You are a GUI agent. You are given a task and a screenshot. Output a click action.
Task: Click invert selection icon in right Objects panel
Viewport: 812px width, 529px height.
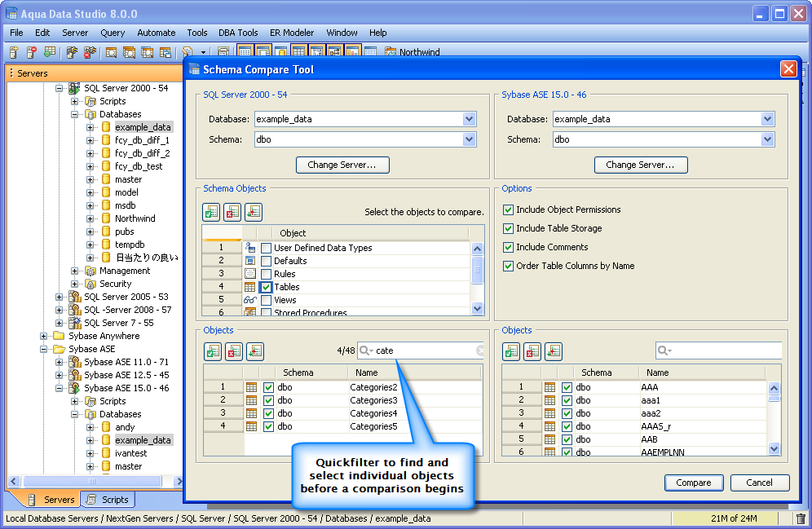(x=554, y=351)
